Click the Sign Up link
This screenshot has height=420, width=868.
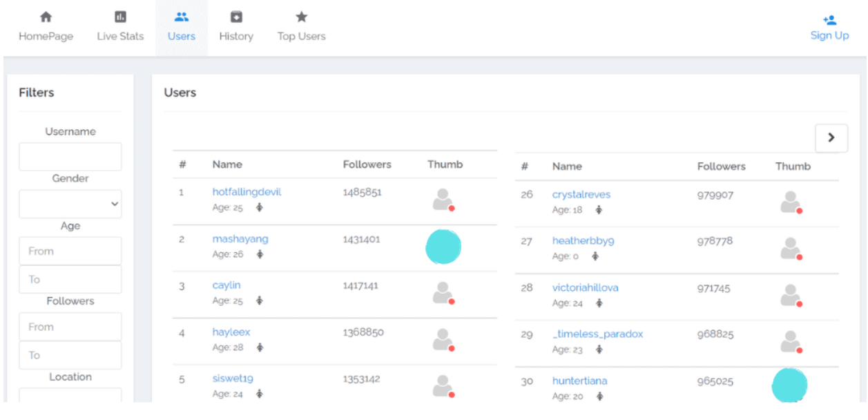coord(830,35)
